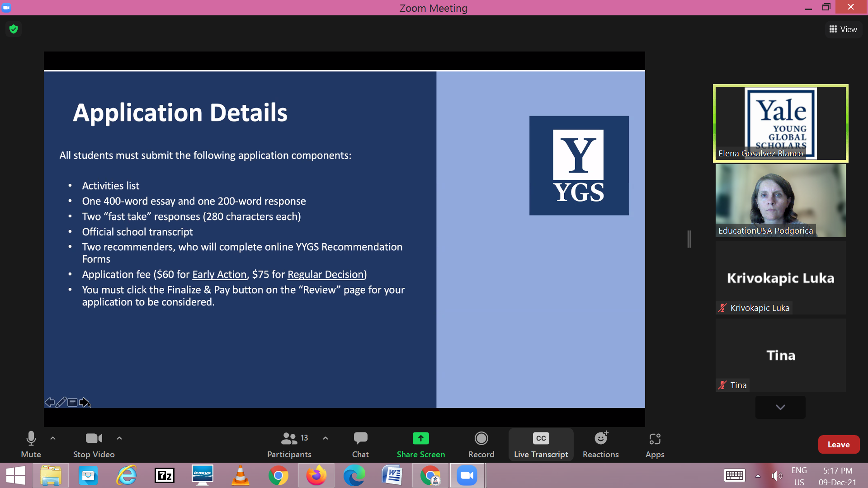Follow the Early Action link
868x488 pixels.
219,274
